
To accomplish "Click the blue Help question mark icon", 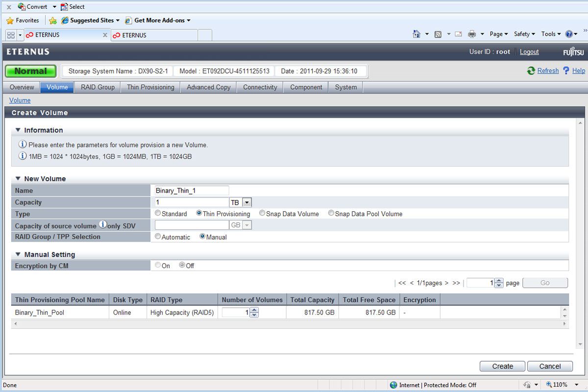I will (566, 71).
